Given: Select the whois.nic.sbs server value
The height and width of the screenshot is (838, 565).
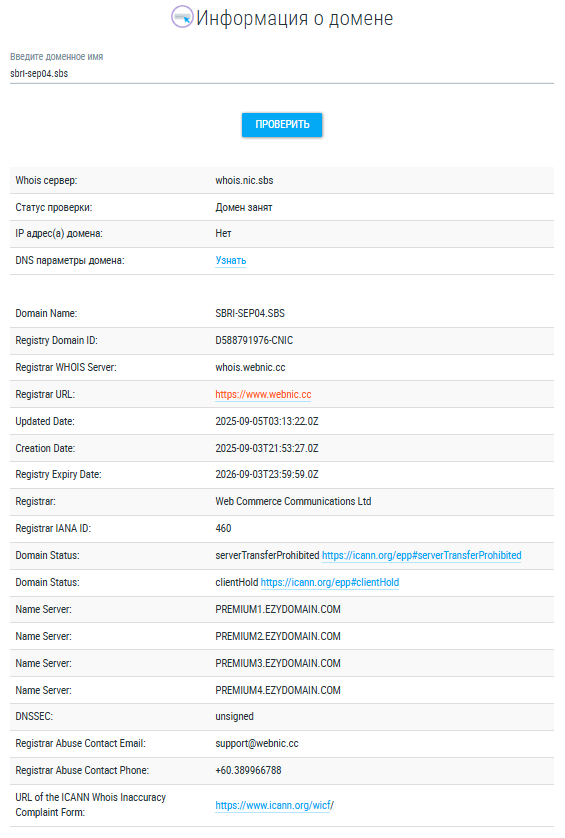Looking at the screenshot, I should tap(244, 181).
